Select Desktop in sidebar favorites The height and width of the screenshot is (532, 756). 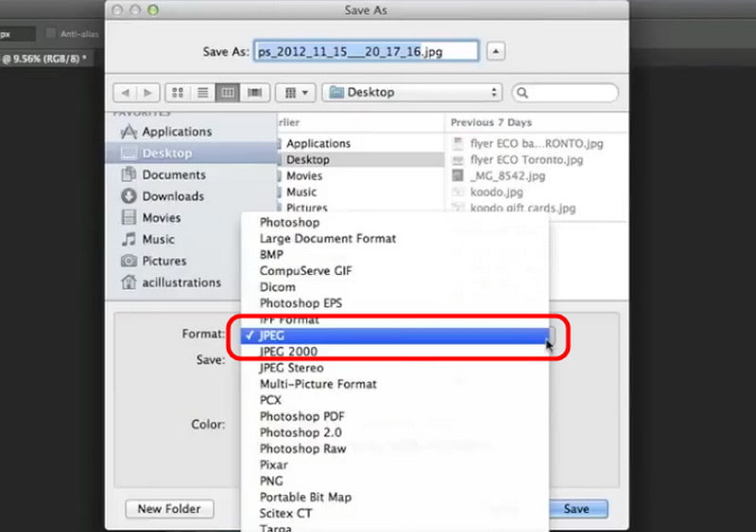click(x=191, y=153)
